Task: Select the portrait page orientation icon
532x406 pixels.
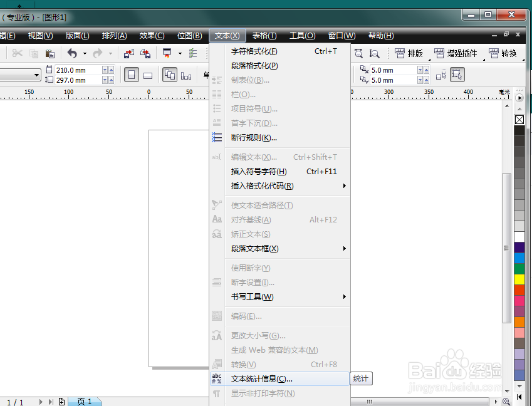Action: pos(132,74)
